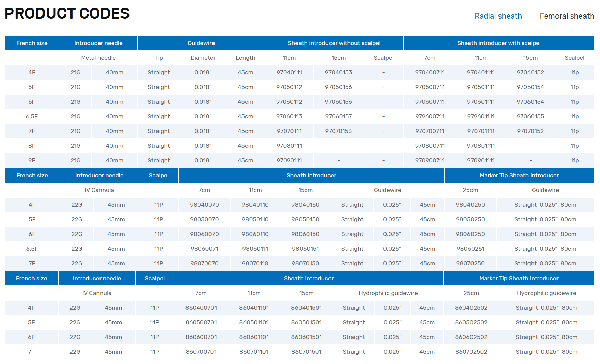This screenshot has width=600, height=364.
Task: Click the Hydrophilic guidewire subheader above 45cm column
Action: coord(388,293)
